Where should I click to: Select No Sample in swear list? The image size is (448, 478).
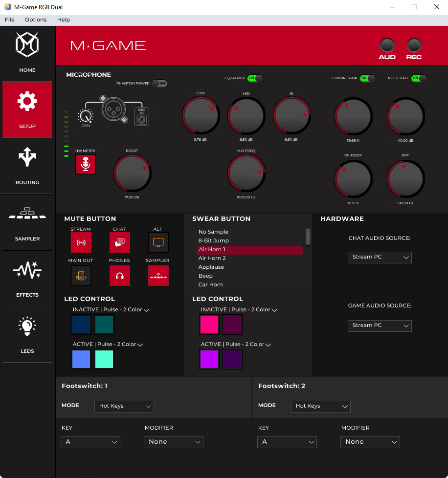click(249, 232)
